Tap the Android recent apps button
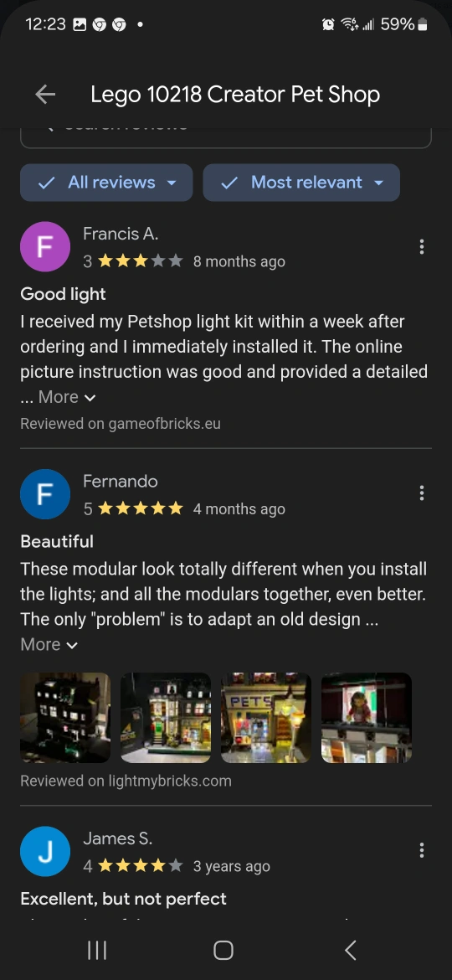 97,951
